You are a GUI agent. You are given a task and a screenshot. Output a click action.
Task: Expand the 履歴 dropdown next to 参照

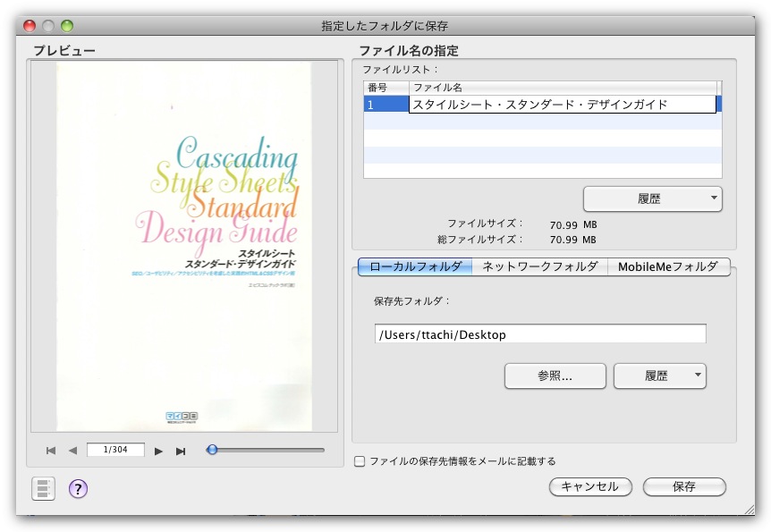pyautogui.click(x=659, y=376)
